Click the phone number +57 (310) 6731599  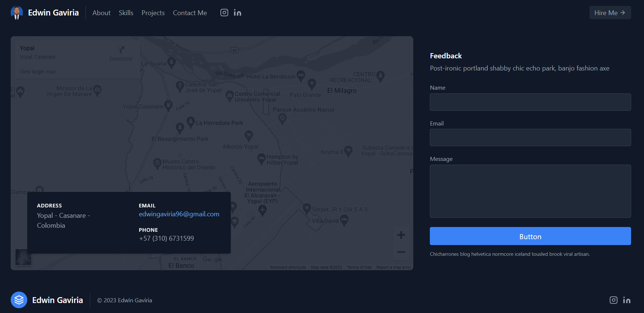[167, 238]
